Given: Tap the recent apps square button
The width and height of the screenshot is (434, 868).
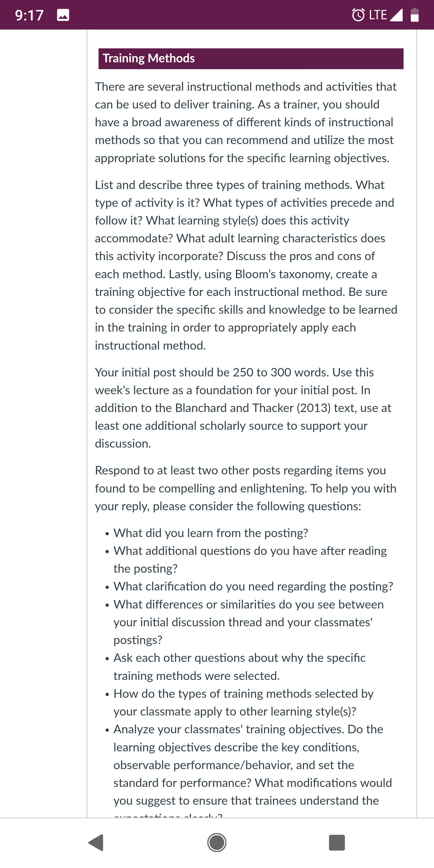Looking at the screenshot, I should click(x=337, y=843).
